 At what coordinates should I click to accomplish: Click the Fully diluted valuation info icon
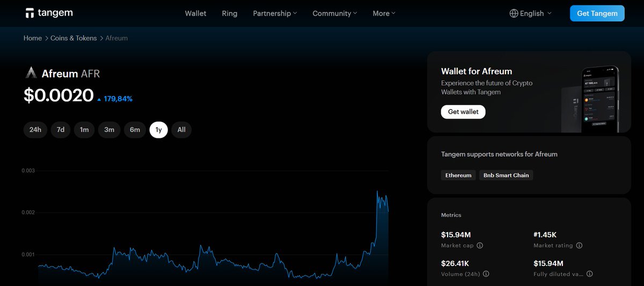[x=589, y=274]
